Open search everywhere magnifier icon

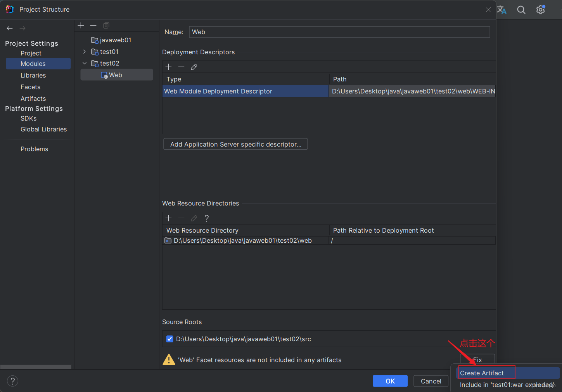tap(521, 10)
